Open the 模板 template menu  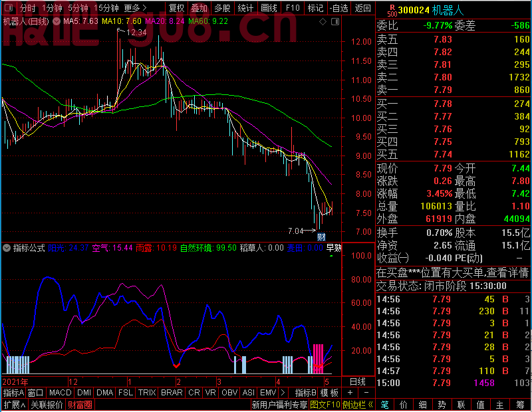[329, 393]
